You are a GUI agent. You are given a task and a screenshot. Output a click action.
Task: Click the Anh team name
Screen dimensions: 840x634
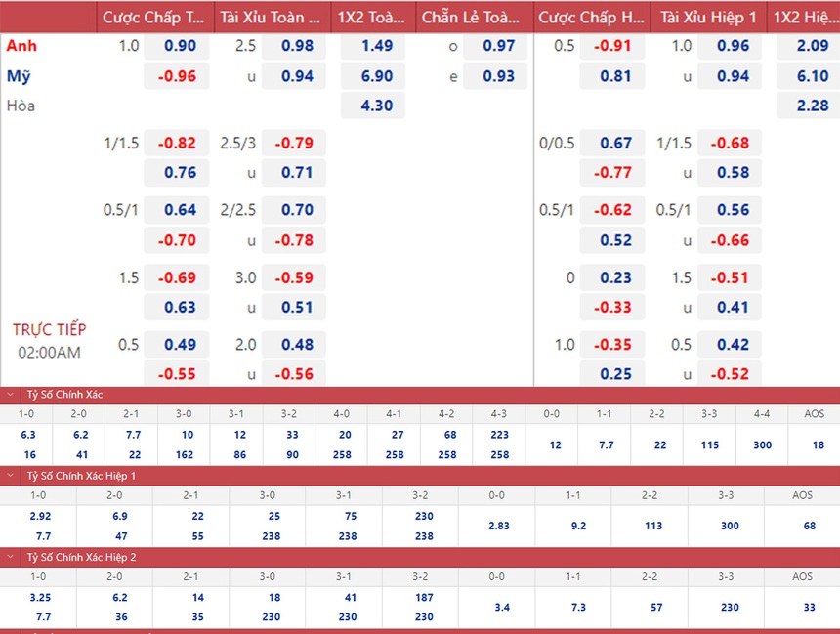(22, 46)
